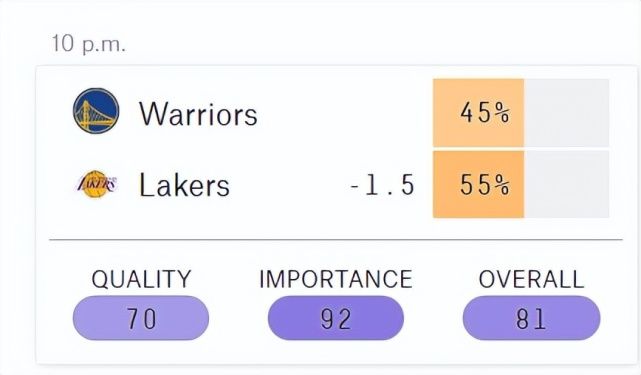The image size is (641, 375).
Task: Click the 45% percentage text
Action: (485, 112)
